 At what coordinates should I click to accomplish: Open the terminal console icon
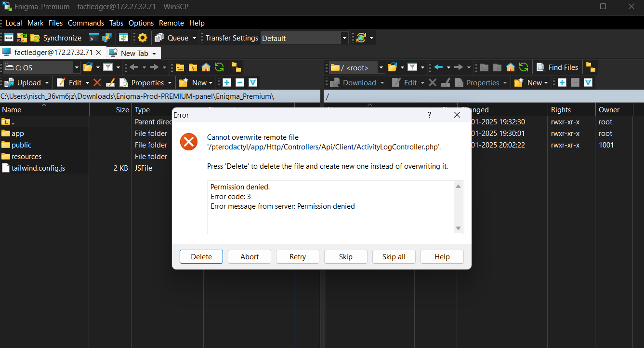point(94,38)
